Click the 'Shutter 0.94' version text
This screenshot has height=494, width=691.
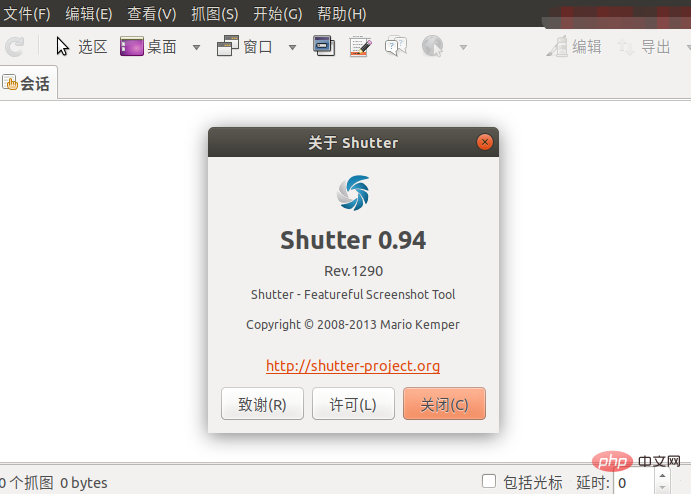click(x=353, y=240)
